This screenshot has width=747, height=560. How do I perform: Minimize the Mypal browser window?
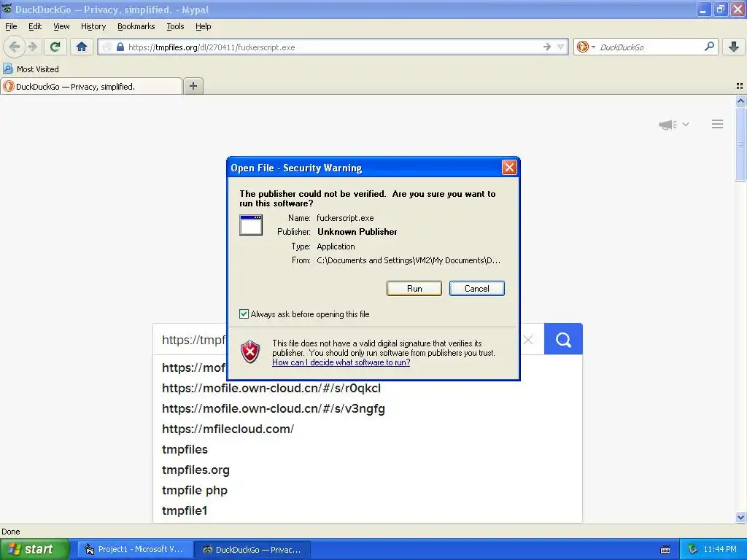[x=703, y=9]
